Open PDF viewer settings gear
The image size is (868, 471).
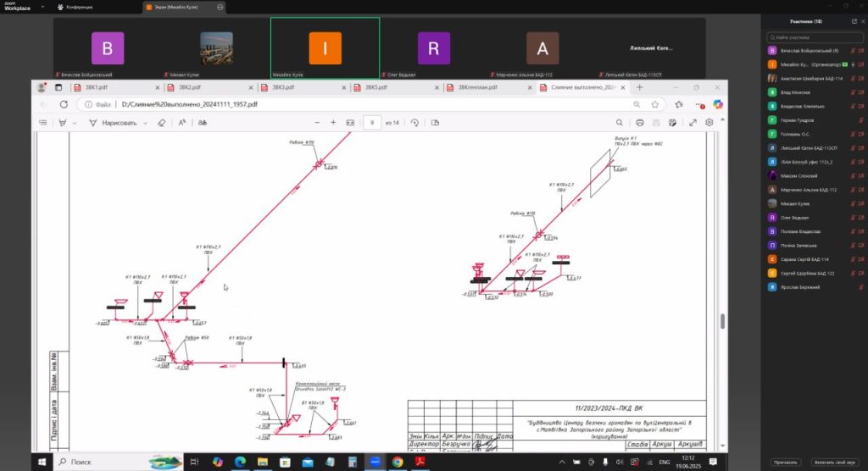click(x=709, y=123)
